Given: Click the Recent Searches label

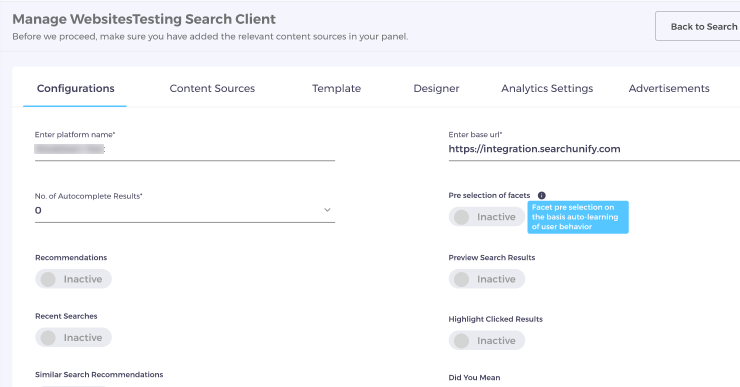Looking at the screenshot, I should pos(66,316).
